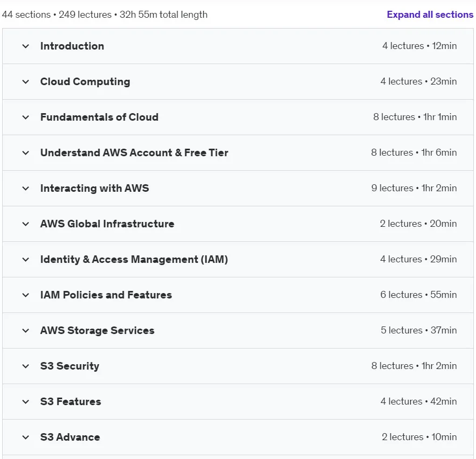
Task: Expand the S3 Features section chevron
Action: tap(26, 402)
